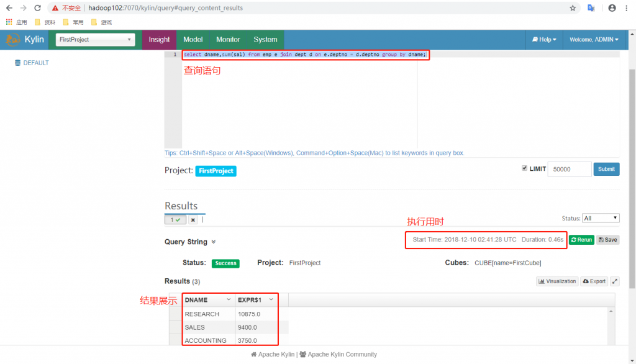
Task: Click the Kylin logo icon
Action: click(12, 39)
